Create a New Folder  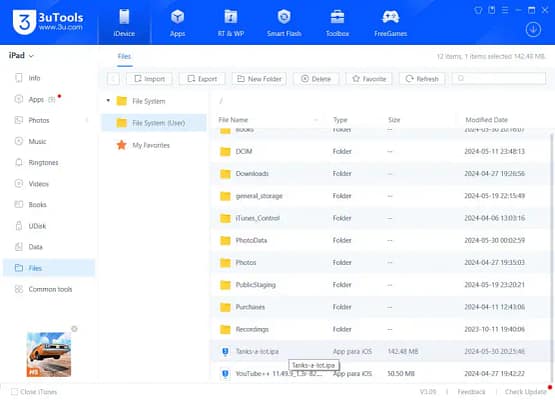[x=259, y=79]
